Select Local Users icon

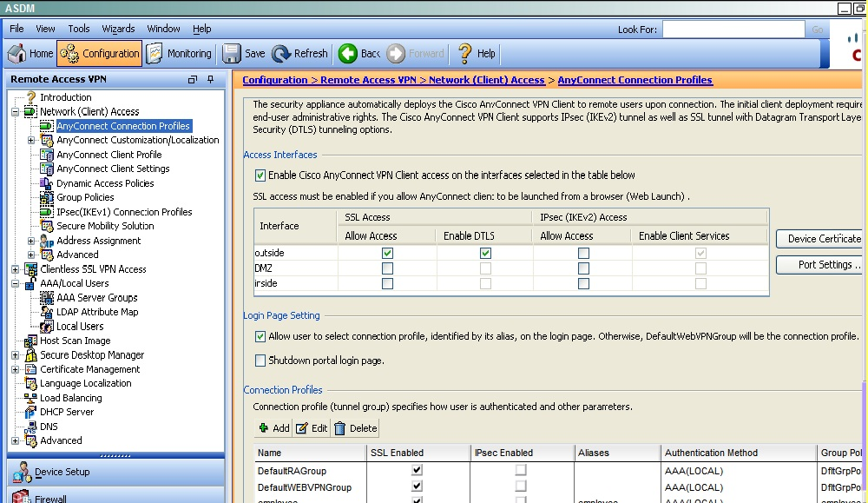[x=47, y=327]
